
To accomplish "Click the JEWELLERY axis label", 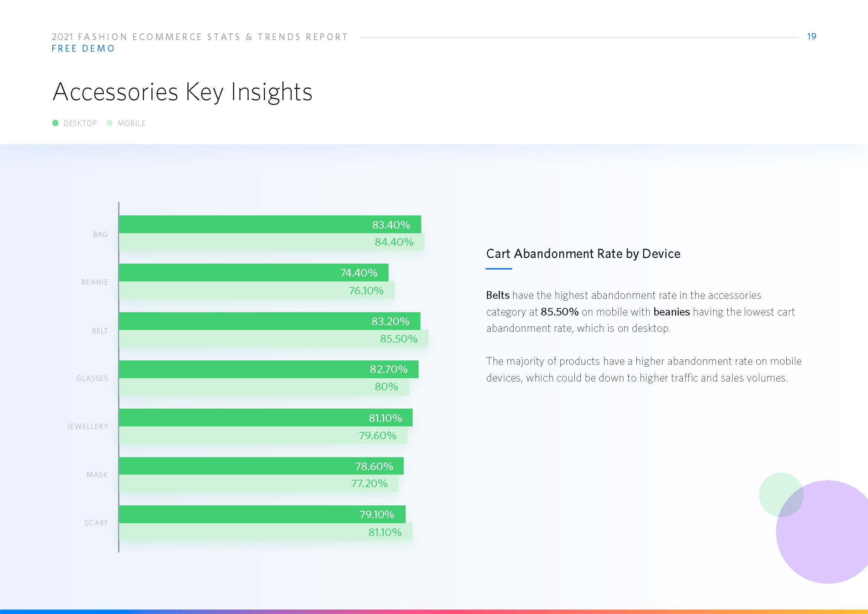I will tap(88, 426).
